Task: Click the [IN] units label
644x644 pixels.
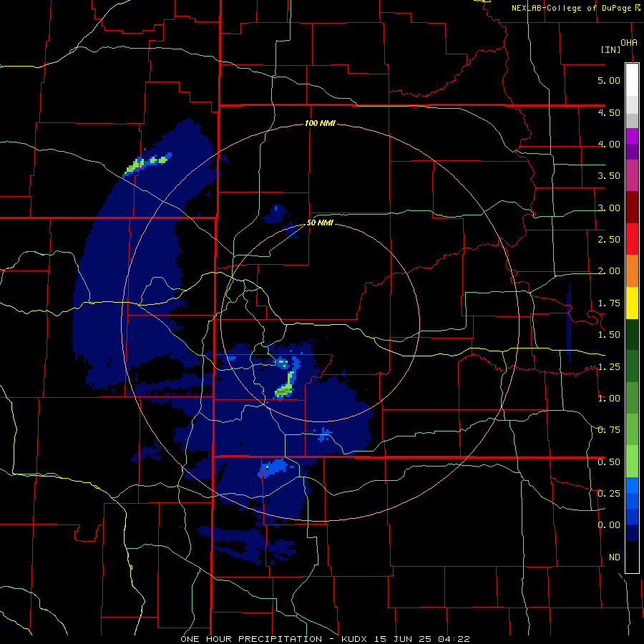Action: [611, 49]
